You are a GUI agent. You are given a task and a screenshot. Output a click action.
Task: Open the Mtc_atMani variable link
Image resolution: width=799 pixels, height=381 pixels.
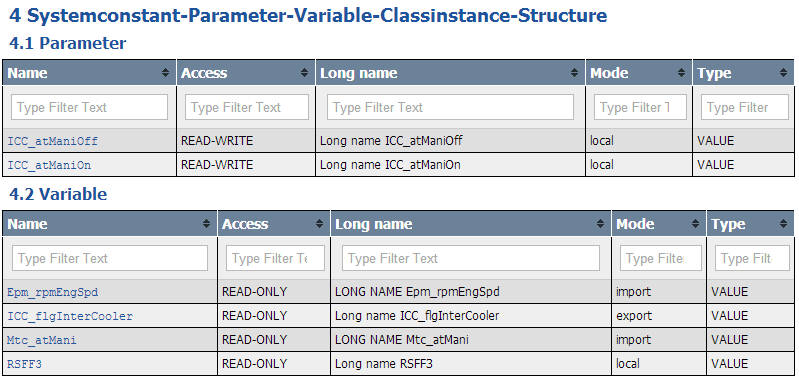[x=42, y=340]
